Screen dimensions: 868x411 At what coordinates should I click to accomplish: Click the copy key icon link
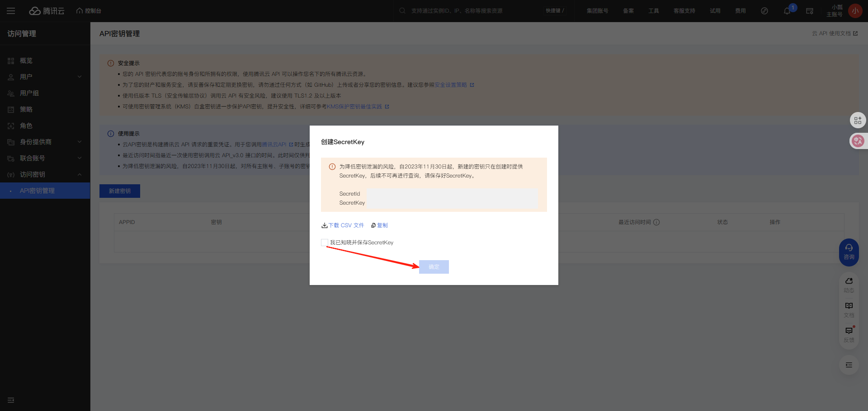[379, 225]
